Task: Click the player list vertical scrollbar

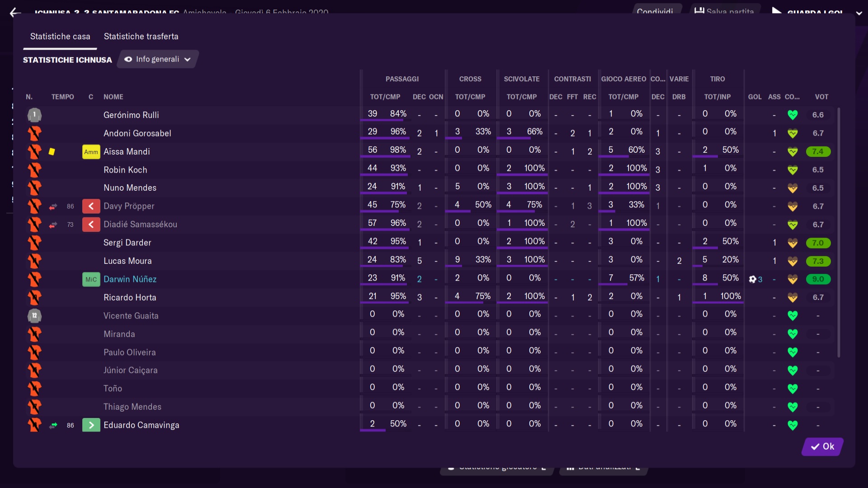Action: 839,233
